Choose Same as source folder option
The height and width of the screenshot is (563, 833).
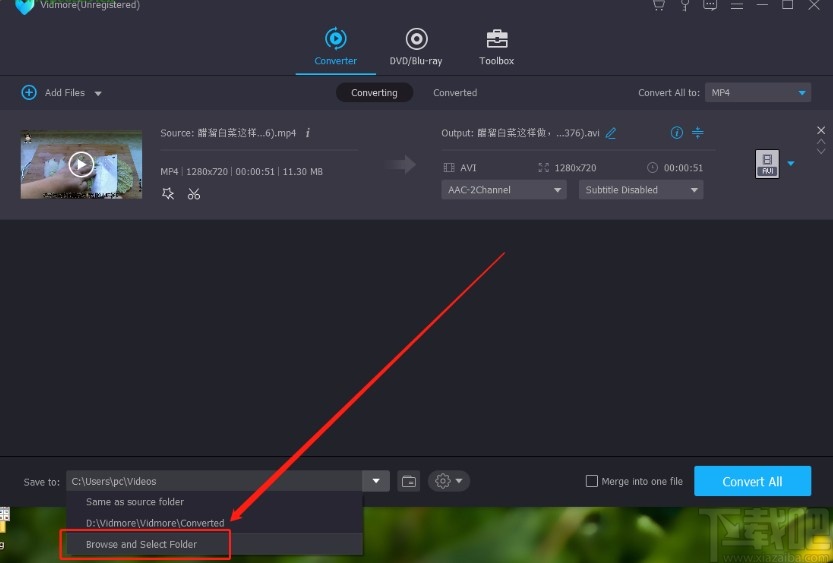tap(215, 502)
